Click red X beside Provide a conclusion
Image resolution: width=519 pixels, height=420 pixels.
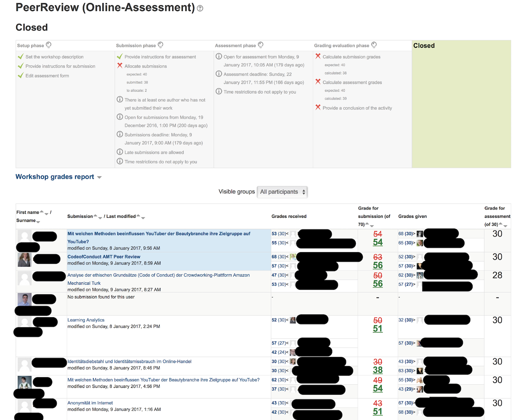tap(318, 107)
